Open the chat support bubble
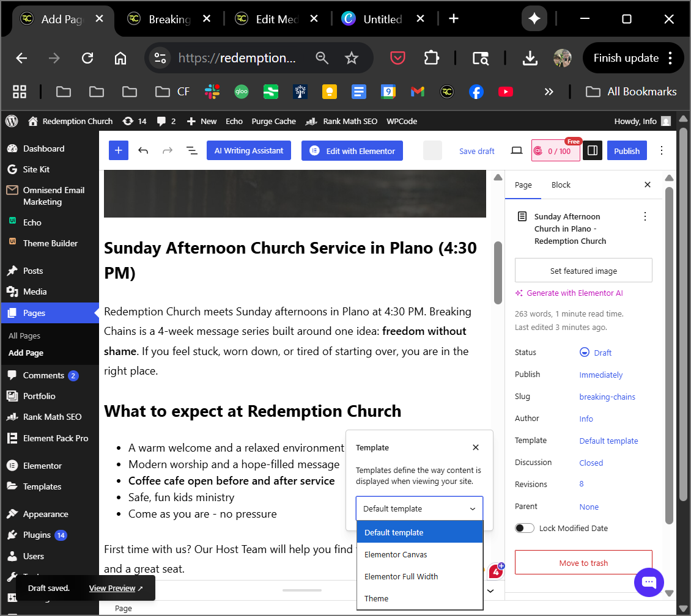 tap(649, 582)
